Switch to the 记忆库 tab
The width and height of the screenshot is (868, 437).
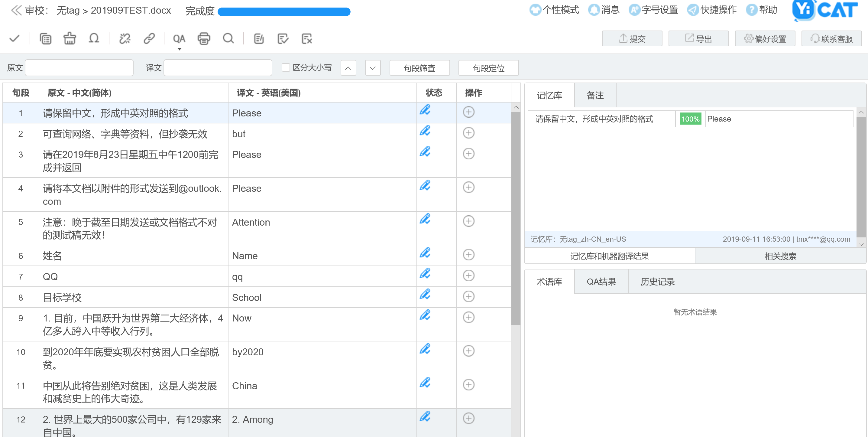point(549,96)
